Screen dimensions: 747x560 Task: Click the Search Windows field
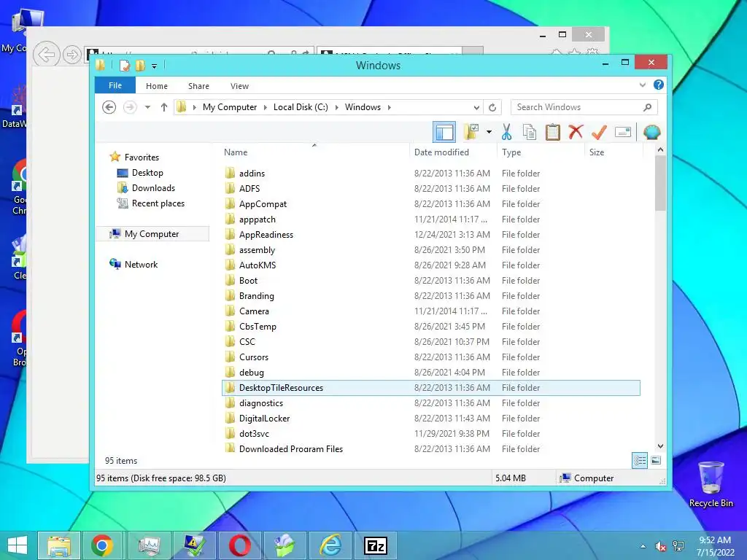(576, 107)
